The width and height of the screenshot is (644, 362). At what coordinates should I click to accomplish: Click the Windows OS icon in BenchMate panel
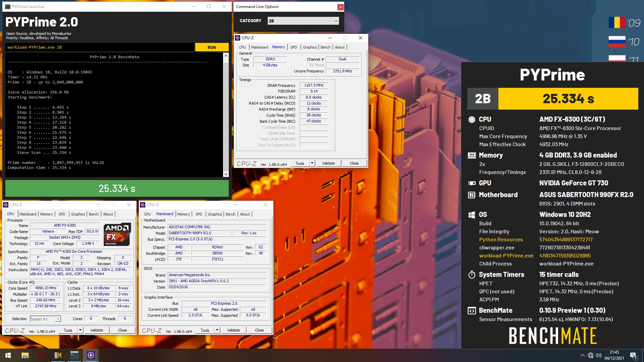pyautogui.click(x=472, y=215)
